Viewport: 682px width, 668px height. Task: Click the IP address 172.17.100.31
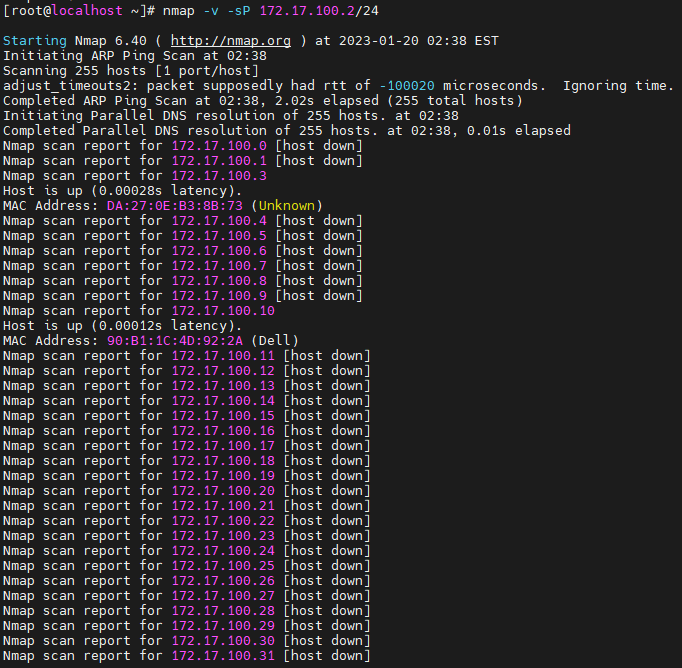point(222,656)
